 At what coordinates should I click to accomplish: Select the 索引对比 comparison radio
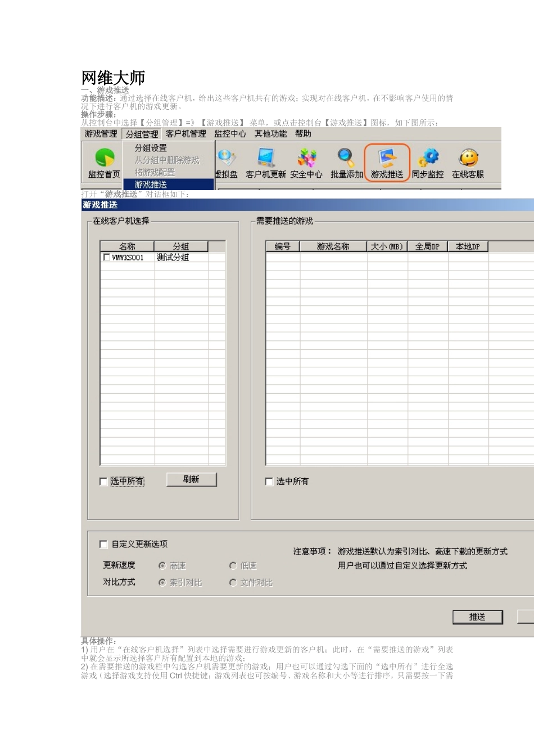pos(162,583)
